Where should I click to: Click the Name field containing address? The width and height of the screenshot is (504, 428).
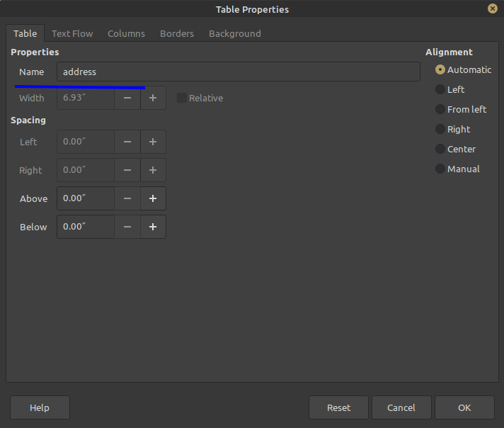[x=238, y=72]
